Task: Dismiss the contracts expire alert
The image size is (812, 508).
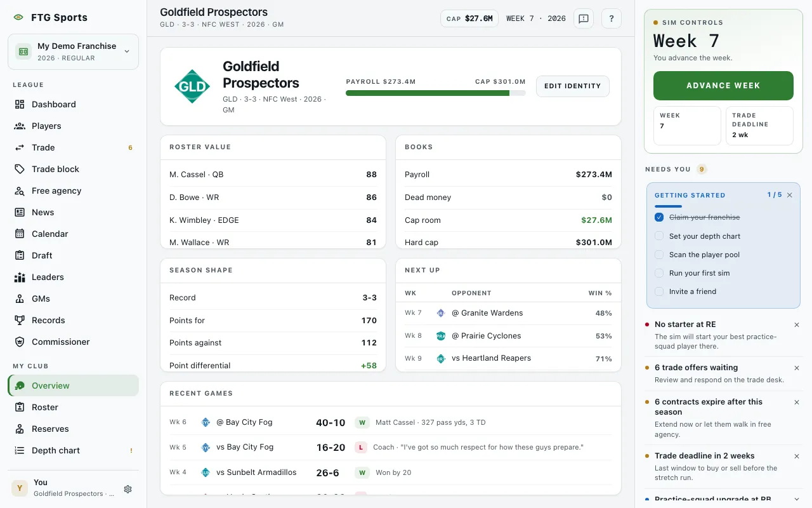Action: point(797,402)
